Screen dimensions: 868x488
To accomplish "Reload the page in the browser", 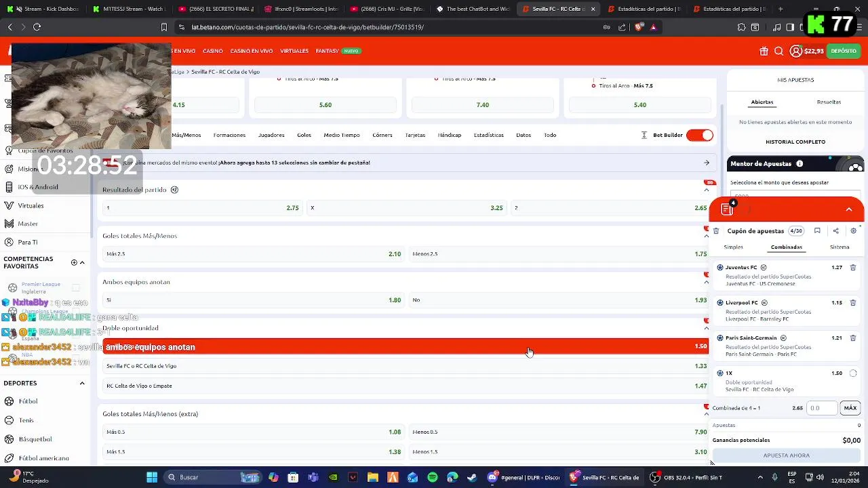I will coord(37,27).
